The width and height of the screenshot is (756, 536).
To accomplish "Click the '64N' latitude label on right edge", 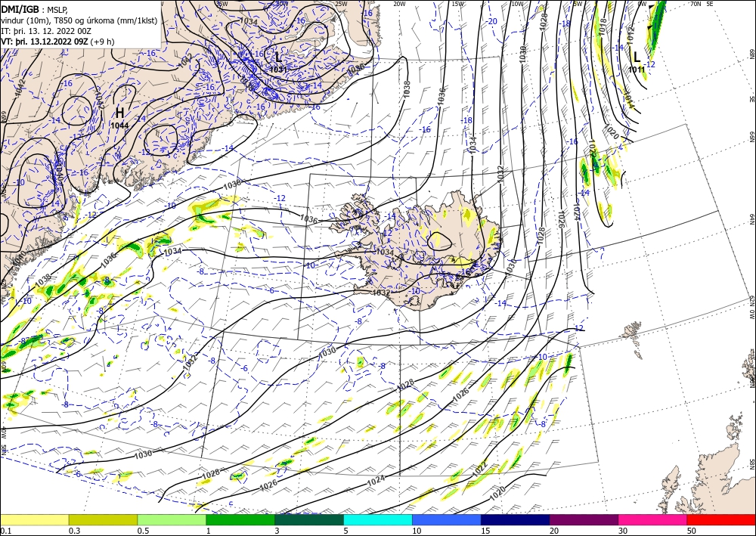I will click(x=752, y=219).
